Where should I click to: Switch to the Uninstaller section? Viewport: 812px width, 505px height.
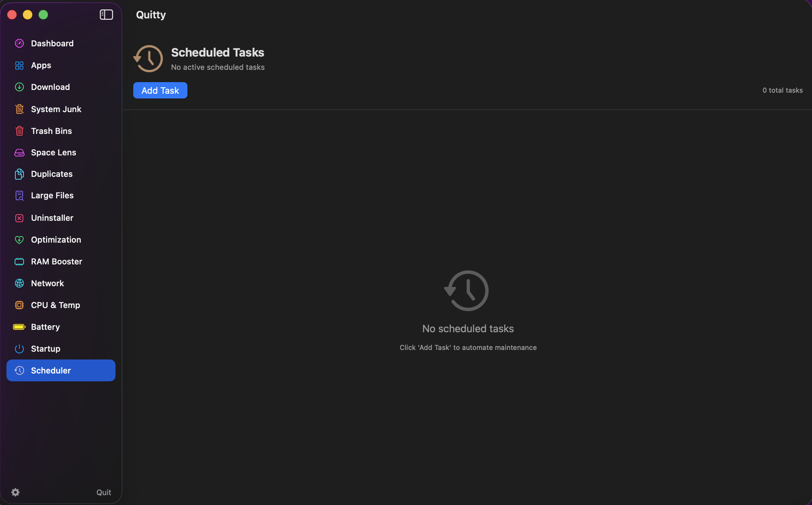click(x=52, y=218)
